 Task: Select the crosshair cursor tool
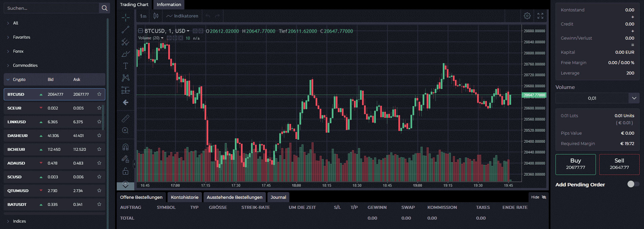pos(126,17)
